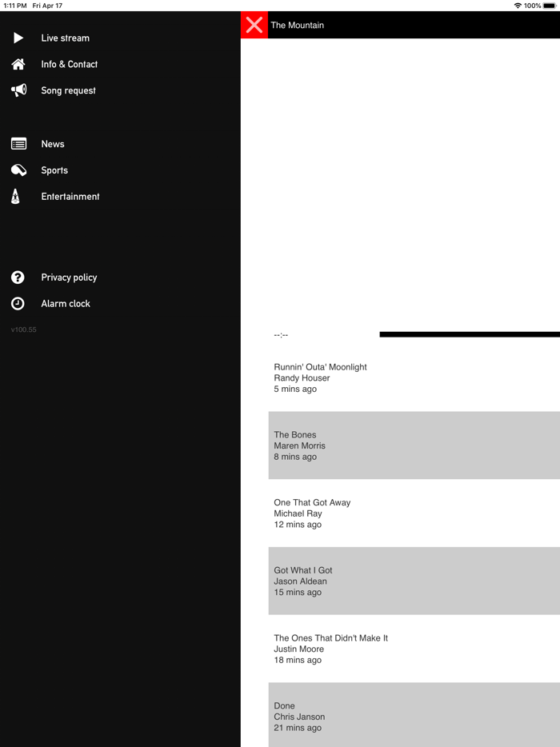This screenshot has height=747, width=560.
Task: Click the clock icon for Alarm clock
Action: click(18, 303)
